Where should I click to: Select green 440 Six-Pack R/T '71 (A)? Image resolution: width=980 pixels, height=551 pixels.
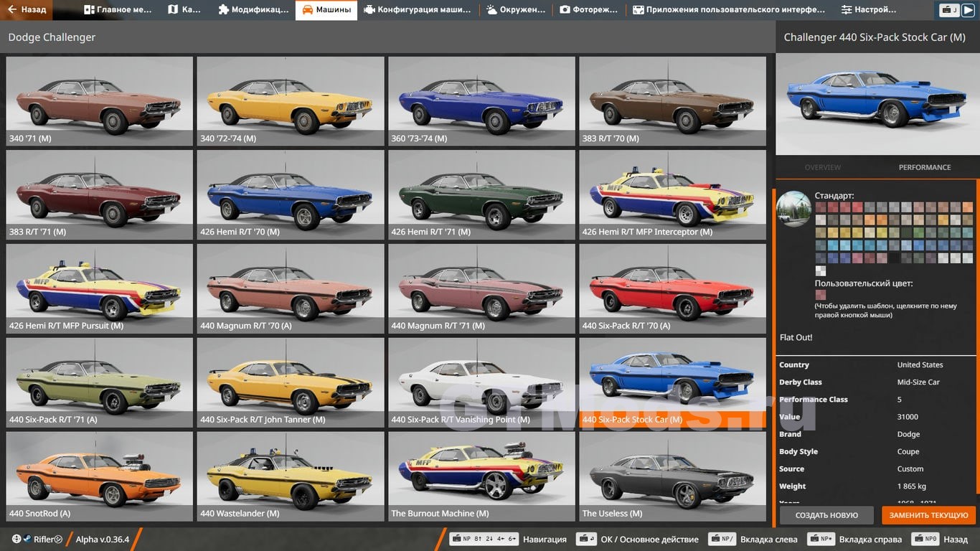(99, 382)
